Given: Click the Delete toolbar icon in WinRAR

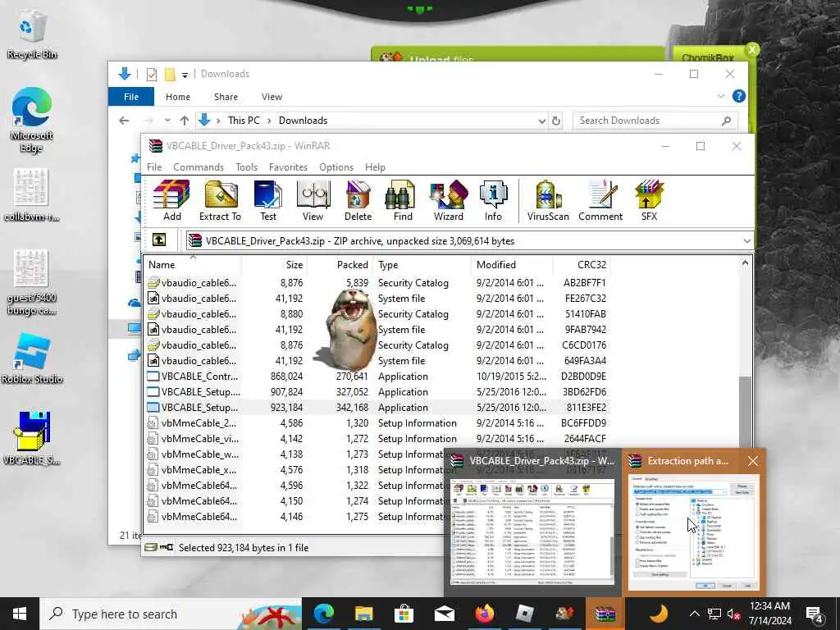Looking at the screenshot, I should pos(358,200).
